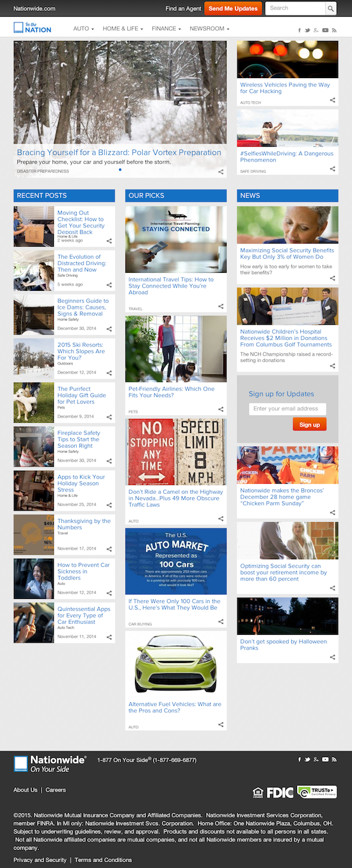Click the email address input field
The height and width of the screenshot is (868, 352).
287,409
